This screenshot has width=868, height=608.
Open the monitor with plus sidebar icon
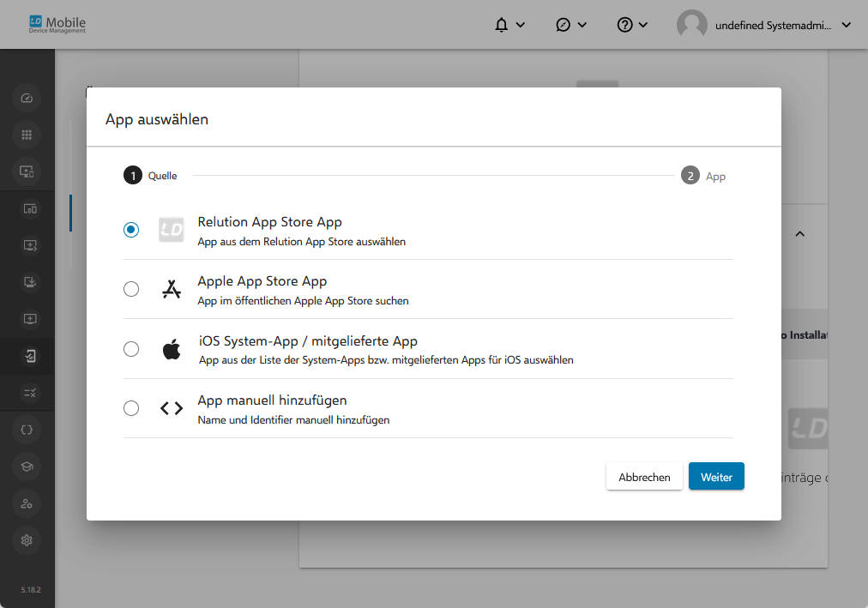[x=30, y=319]
